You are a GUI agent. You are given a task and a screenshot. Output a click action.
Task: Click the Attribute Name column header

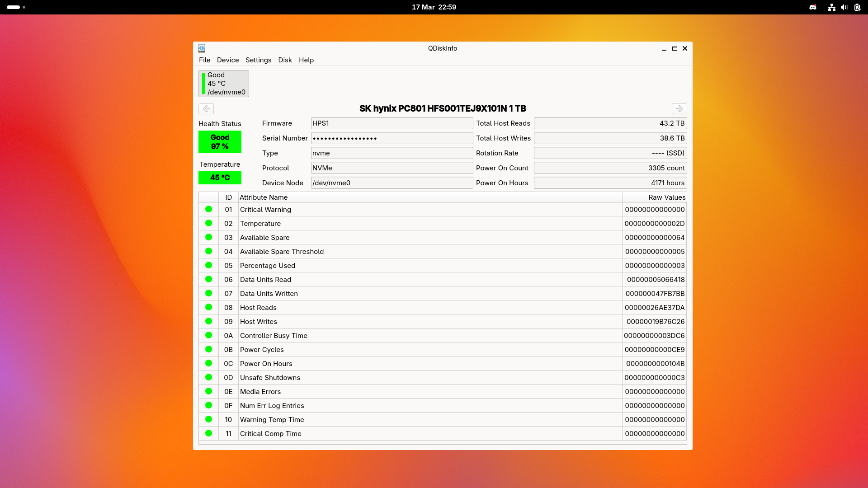point(430,197)
